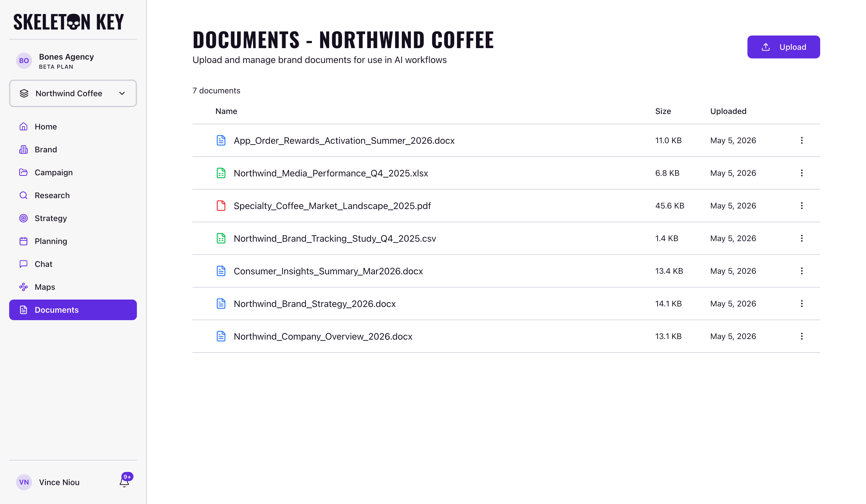Click the docx icon for Consumer_Insights_Summary

221,271
